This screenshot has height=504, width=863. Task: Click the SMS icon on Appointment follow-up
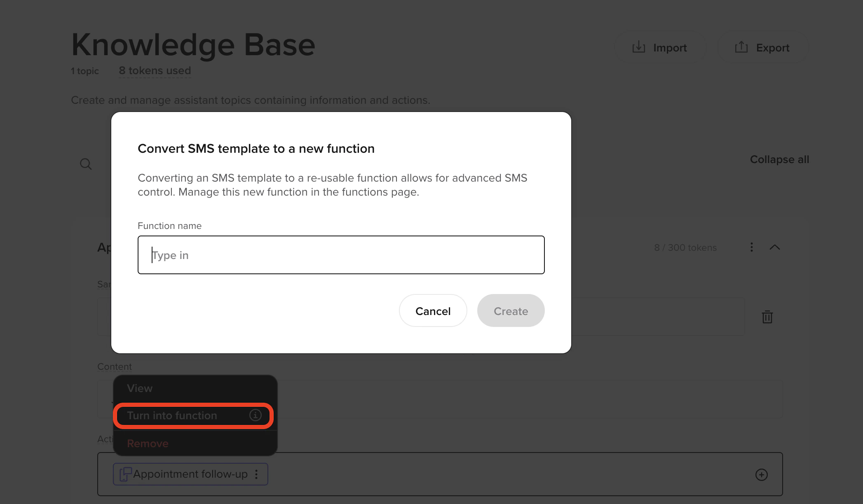click(x=125, y=474)
